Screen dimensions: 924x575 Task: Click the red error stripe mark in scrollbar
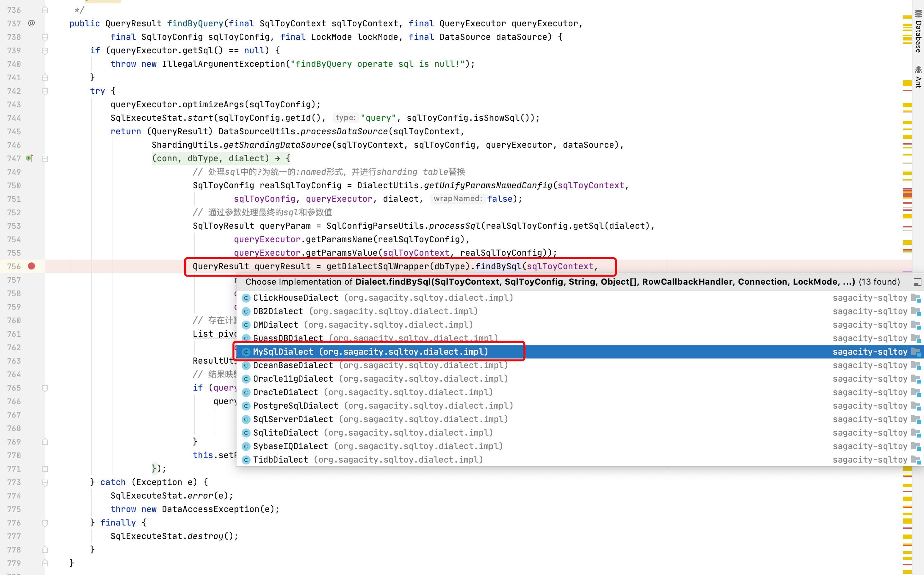point(907,195)
